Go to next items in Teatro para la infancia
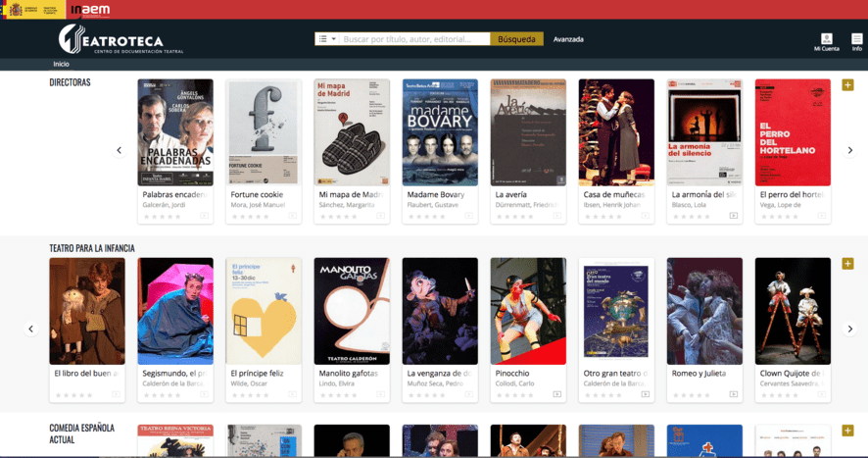Screen dimensions: 868x458 coord(849,329)
